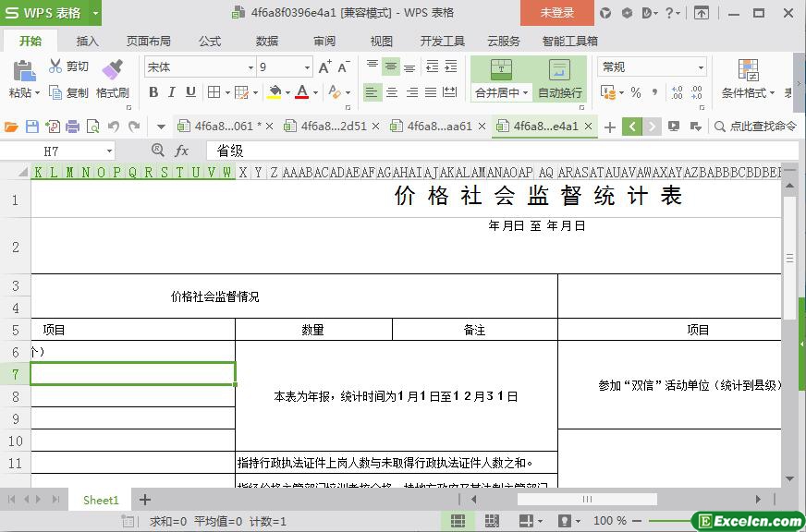Screen dimensions: 806x532
Task: Add a new sheet with the plus icon
Action: pos(144,500)
